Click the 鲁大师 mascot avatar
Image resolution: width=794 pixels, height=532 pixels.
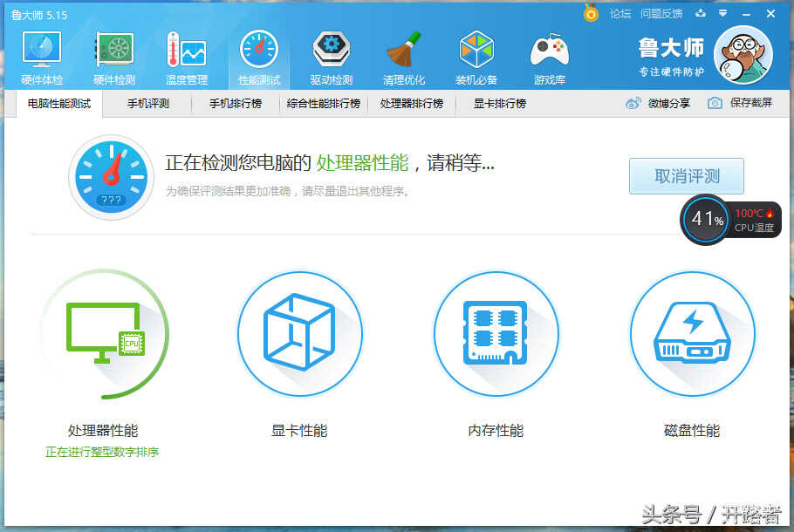pyautogui.click(x=743, y=55)
